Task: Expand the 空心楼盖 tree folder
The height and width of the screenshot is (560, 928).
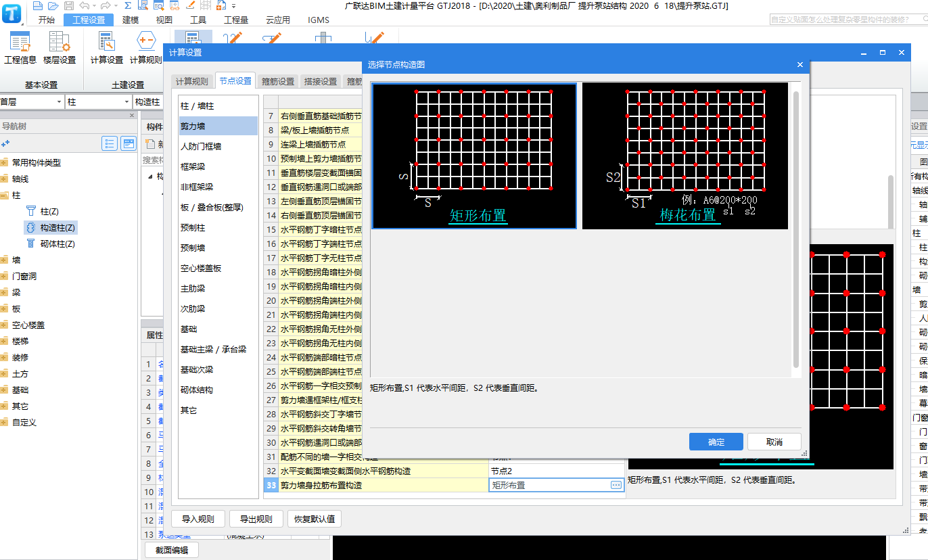Action: click(5, 325)
